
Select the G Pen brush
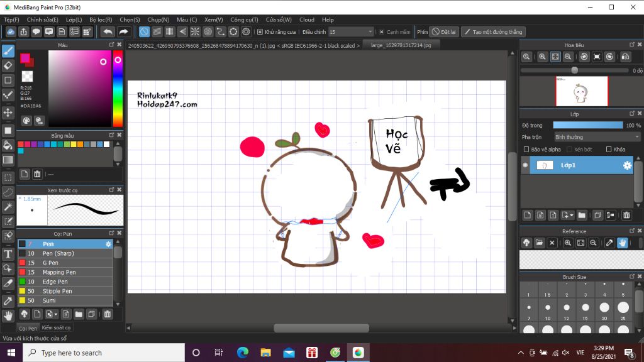[65, 263]
